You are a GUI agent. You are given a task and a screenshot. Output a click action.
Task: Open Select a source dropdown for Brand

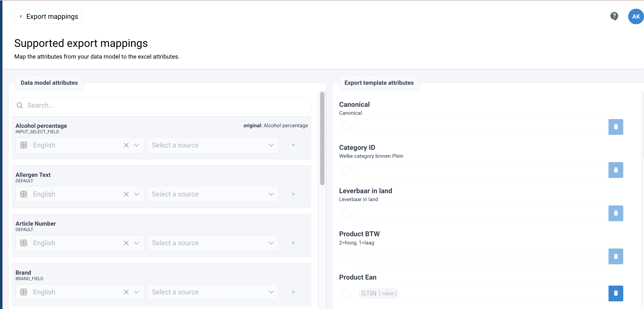coord(213,292)
